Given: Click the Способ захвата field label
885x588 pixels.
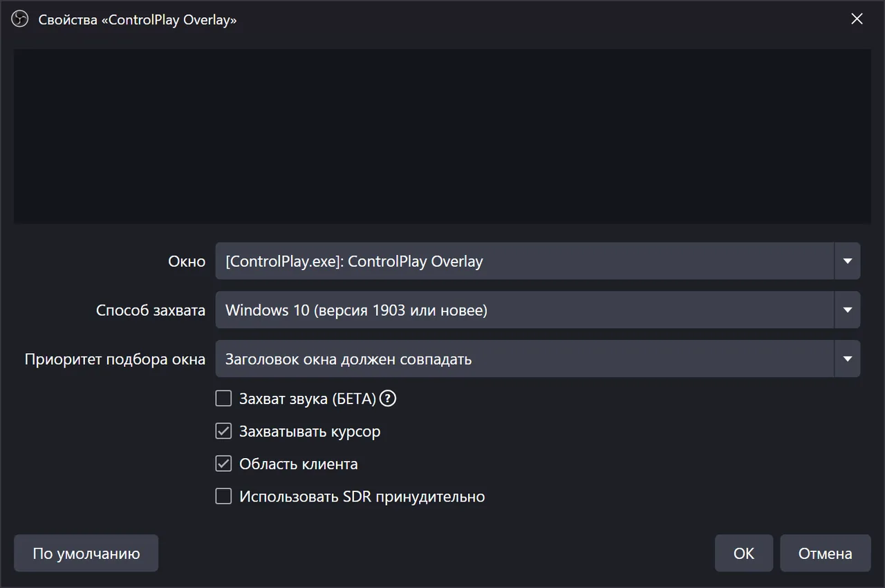Looking at the screenshot, I should click(x=151, y=310).
